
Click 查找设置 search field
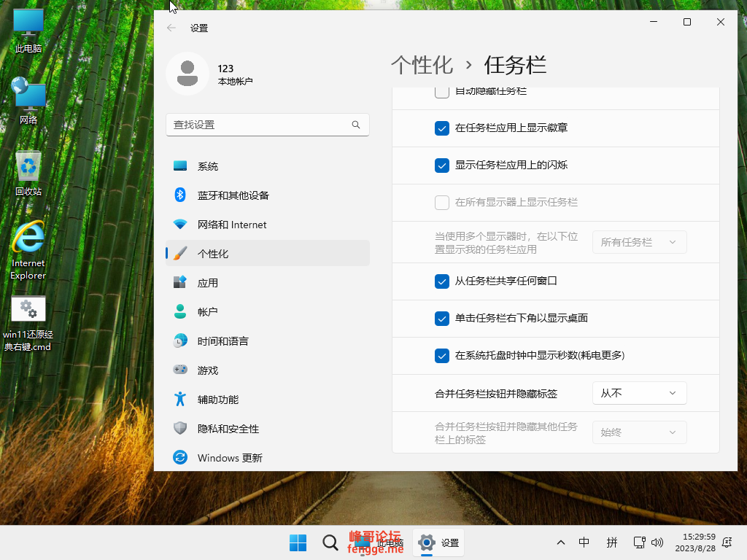(x=267, y=125)
